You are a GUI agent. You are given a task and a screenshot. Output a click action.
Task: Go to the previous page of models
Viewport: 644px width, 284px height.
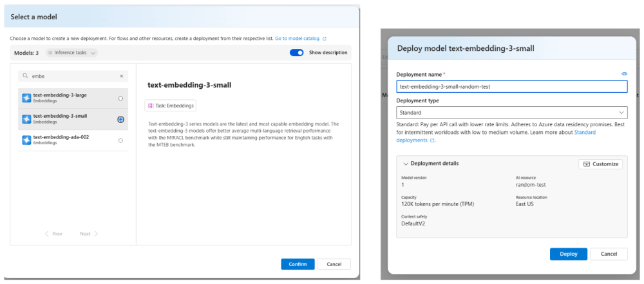pos(54,234)
